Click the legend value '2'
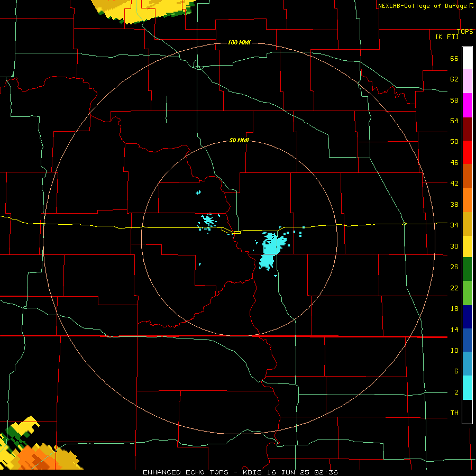 (456, 392)
